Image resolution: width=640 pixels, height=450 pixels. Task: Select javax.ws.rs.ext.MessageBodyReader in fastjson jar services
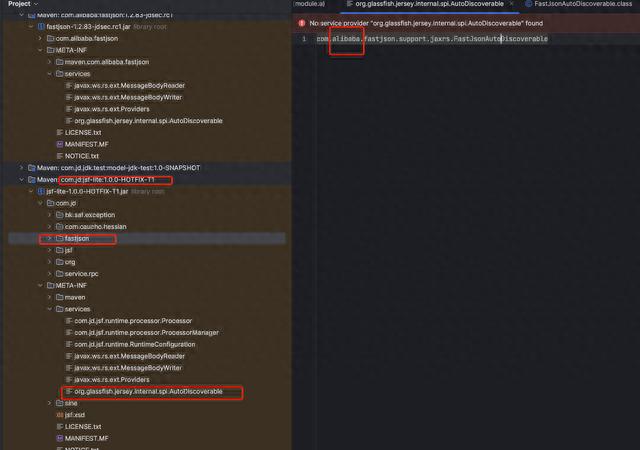tap(129, 86)
